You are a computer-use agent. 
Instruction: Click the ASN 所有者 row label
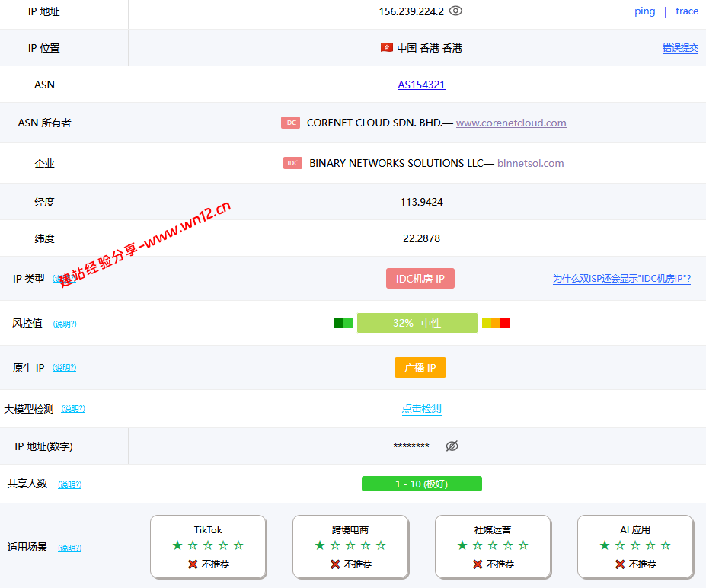(x=44, y=123)
